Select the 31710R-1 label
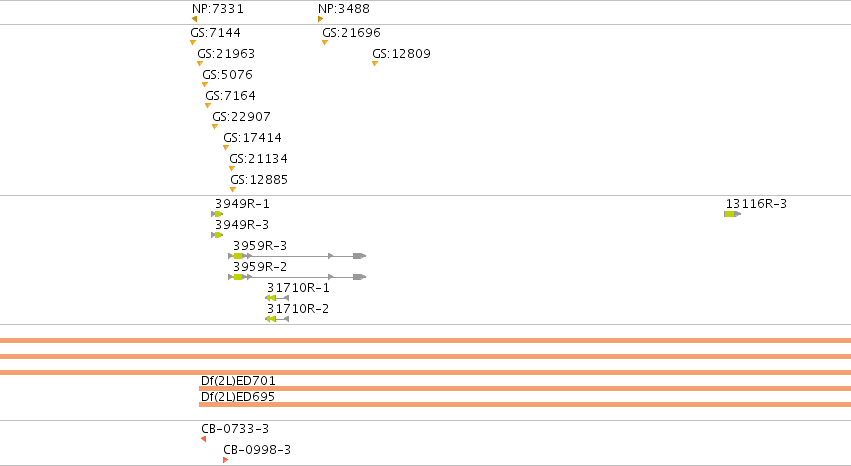Viewport: 851px width, 466px height. [298, 288]
